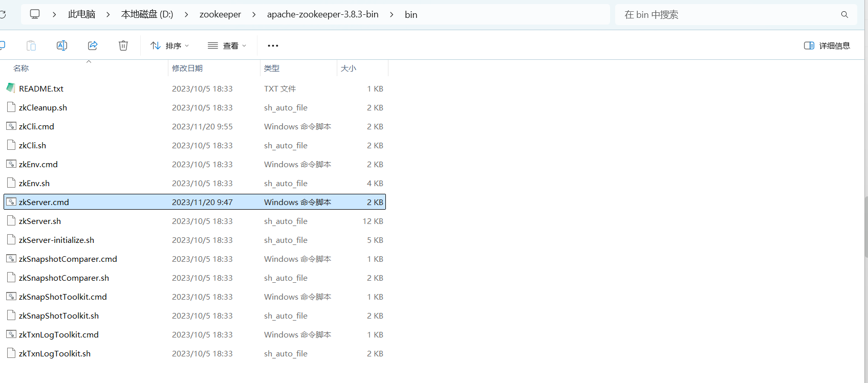Click the Paste clipboard icon in the toolbar
868x383 pixels.
click(x=31, y=46)
